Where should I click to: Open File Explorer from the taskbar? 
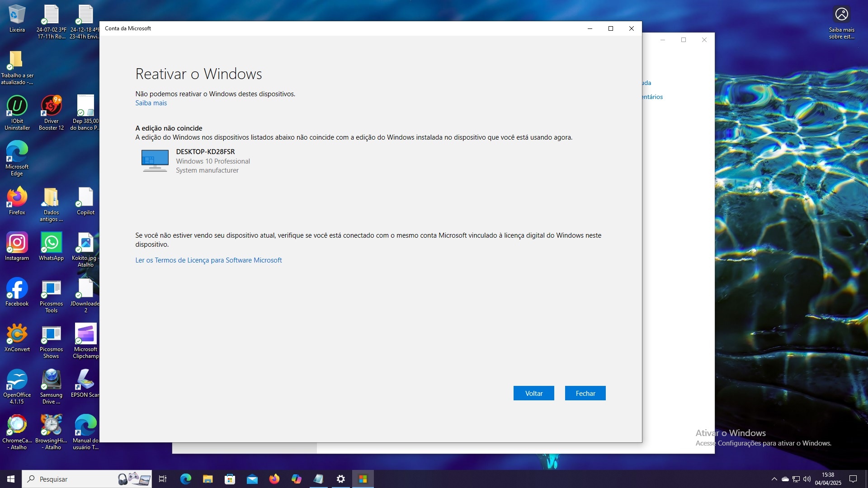208,479
